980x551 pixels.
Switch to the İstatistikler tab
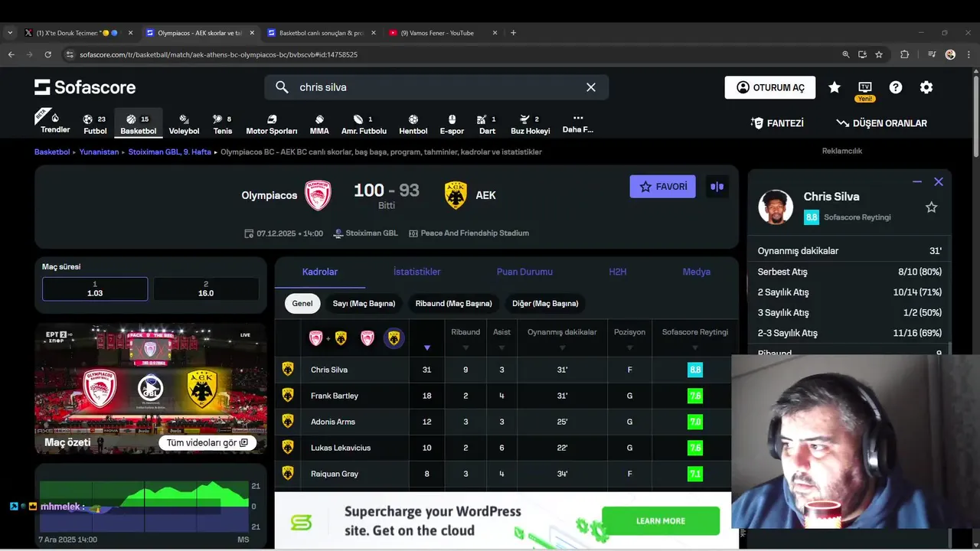click(x=416, y=272)
